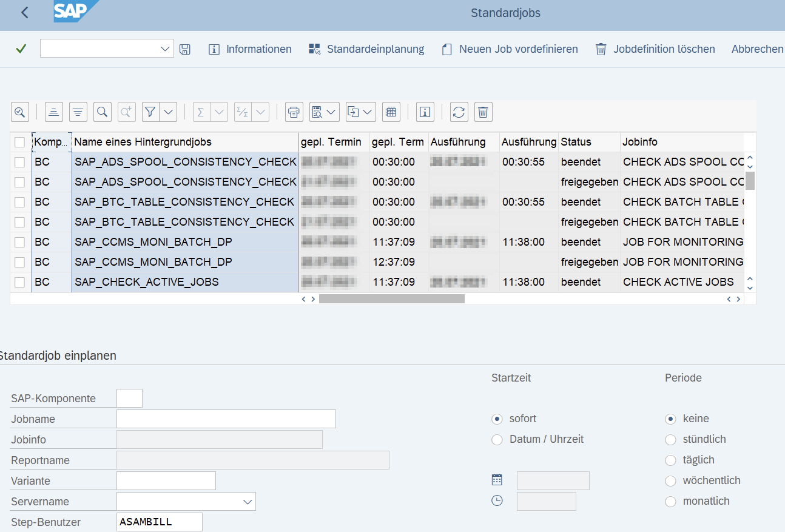The image size is (785, 532).
Task: Open the Subtotals dropdown arrow
Action: point(261,112)
